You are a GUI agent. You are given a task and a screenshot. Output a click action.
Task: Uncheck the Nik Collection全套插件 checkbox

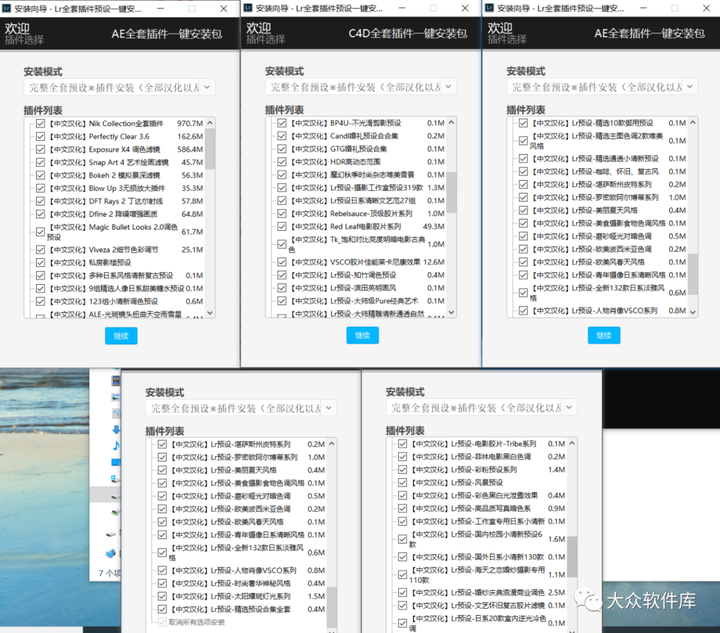click(x=40, y=123)
